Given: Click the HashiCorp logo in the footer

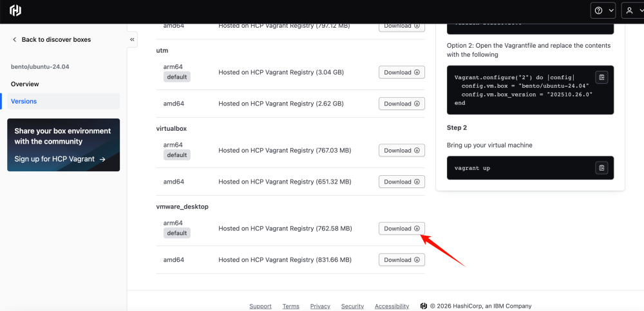Looking at the screenshot, I should 424,306.
